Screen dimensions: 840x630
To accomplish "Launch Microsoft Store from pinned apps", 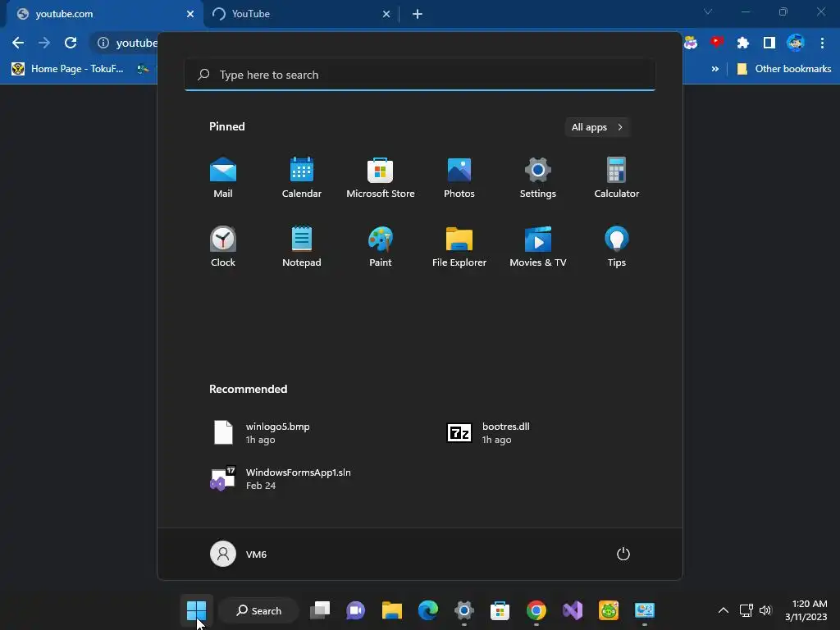I will (381, 178).
